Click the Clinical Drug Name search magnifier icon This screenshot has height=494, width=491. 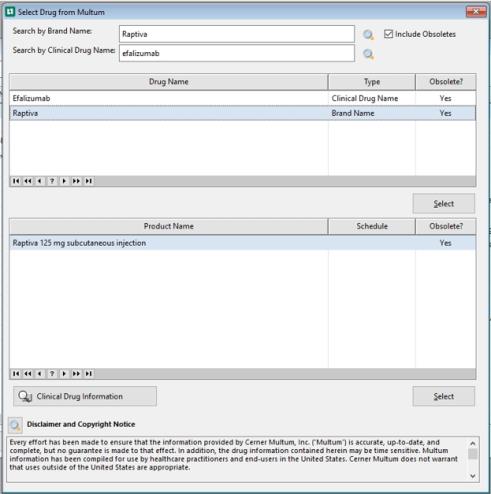[x=368, y=54]
